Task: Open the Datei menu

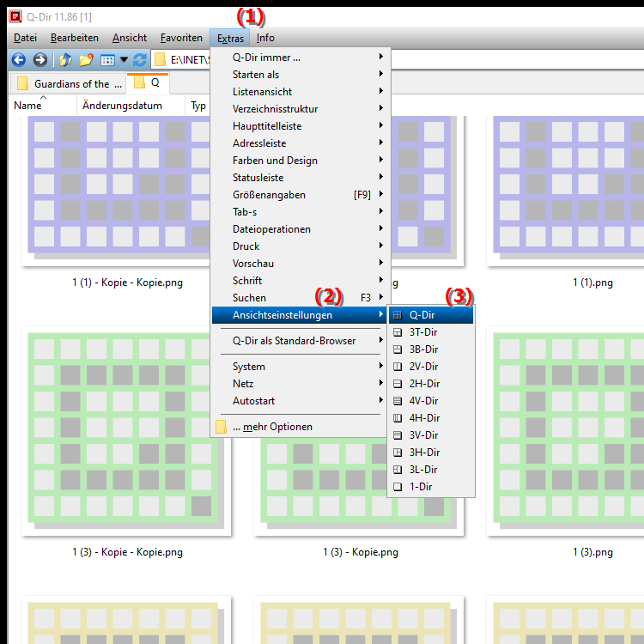Action: tap(25, 38)
